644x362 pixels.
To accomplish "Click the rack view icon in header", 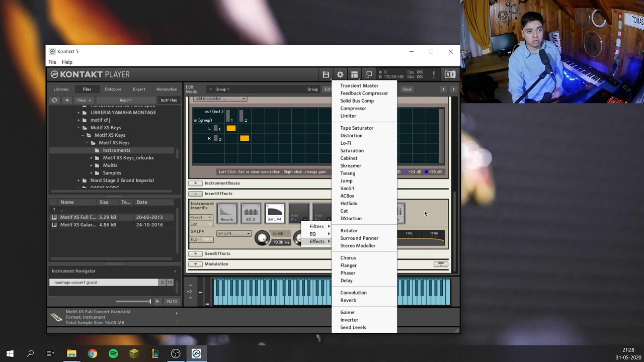I will coord(354,74).
